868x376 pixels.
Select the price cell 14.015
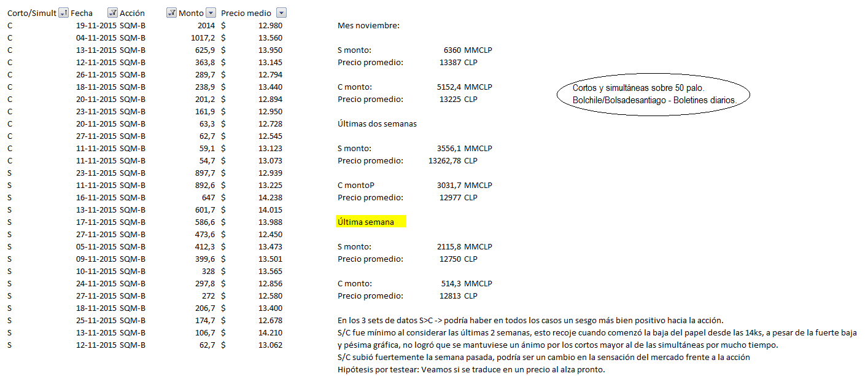click(x=270, y=210)
